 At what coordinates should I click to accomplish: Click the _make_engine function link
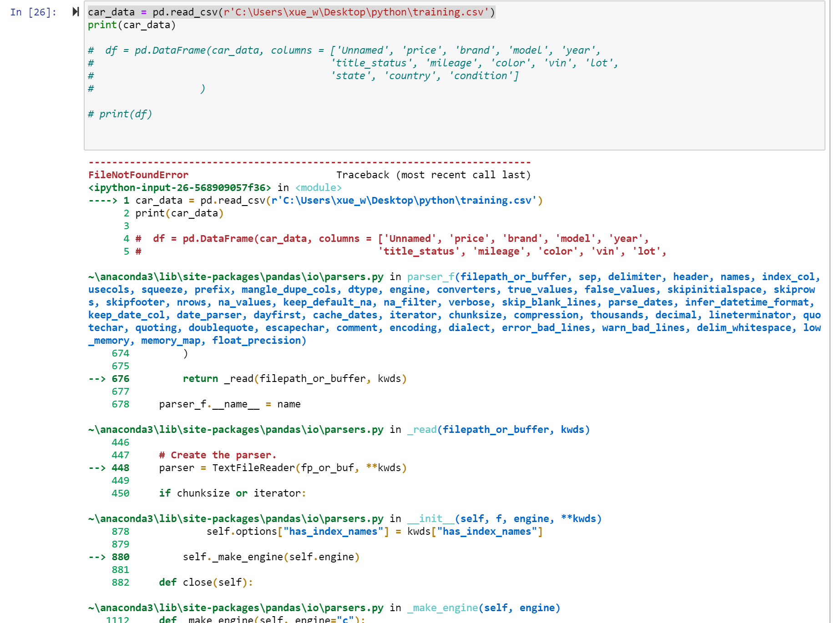click(443, 608)
